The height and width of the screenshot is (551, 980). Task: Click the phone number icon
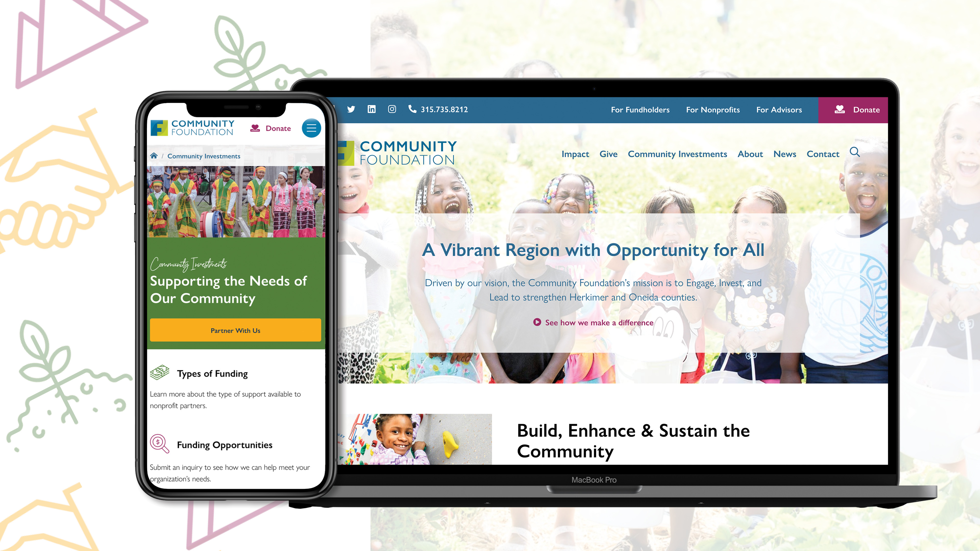point(411,109)
